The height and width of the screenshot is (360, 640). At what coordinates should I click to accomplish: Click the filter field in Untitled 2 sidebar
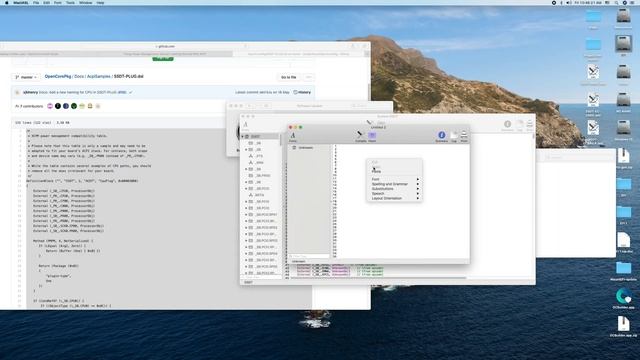point(309,256)
